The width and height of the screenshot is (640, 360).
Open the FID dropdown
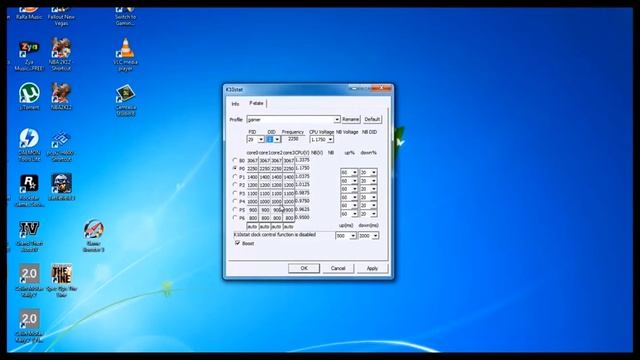pyautogui.click(x=256, y=140)
